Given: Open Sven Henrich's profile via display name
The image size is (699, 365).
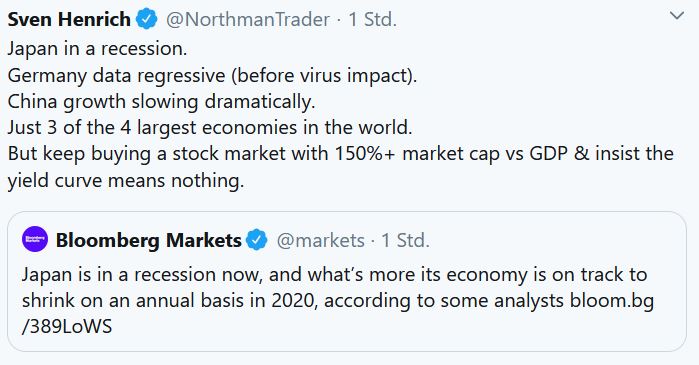Looking at the screenshot, I should pyautogui.click(x=69, y=20).
